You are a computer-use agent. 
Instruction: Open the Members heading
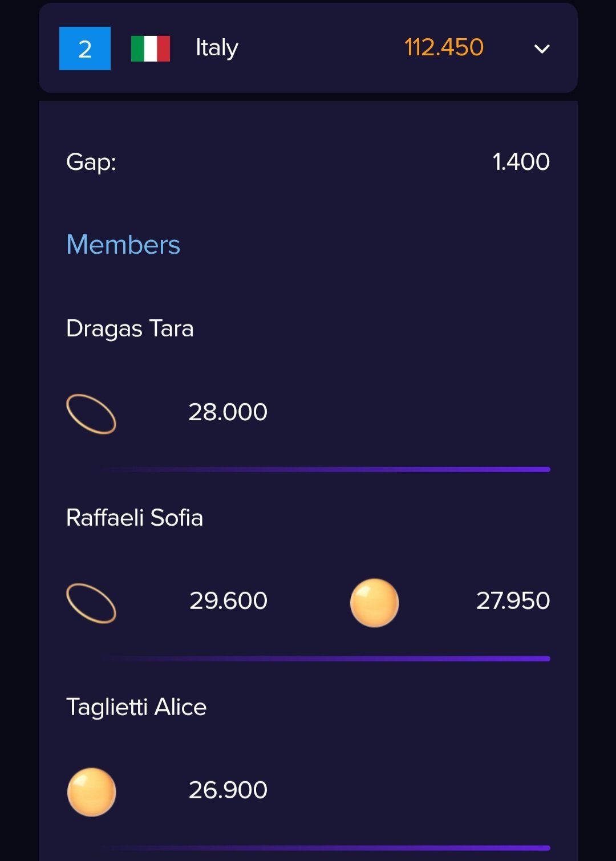tap(123, 245)
